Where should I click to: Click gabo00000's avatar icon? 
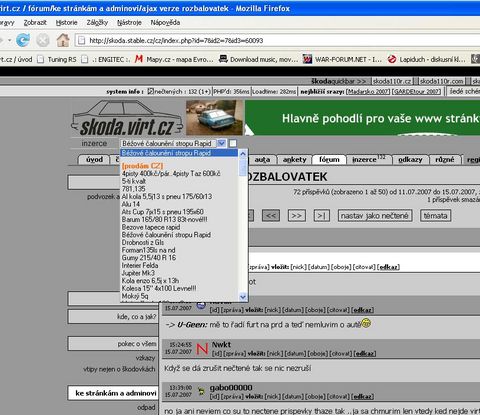(x=201, y=391)
